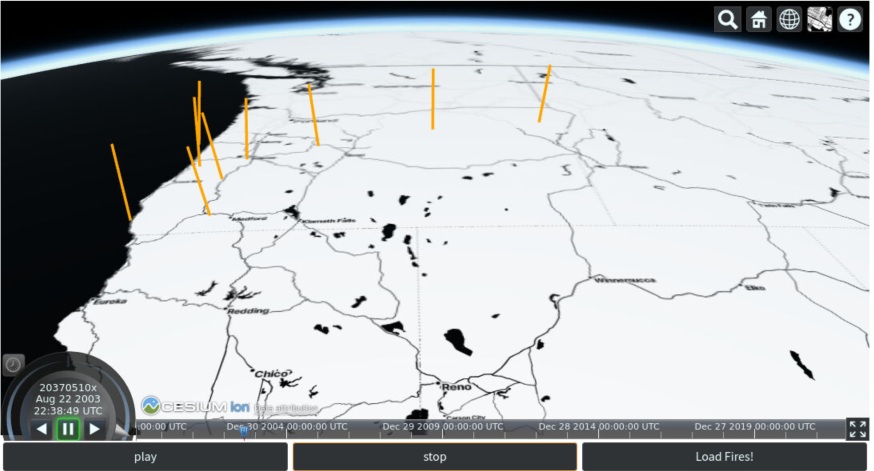Open the Data attribution link
Screen dimensions: 874x471
(x=286, y=408)
